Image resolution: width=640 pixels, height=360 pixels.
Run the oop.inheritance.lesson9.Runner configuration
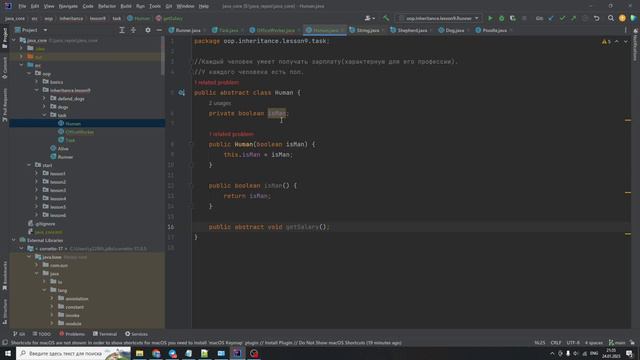(x=490, y=18)
